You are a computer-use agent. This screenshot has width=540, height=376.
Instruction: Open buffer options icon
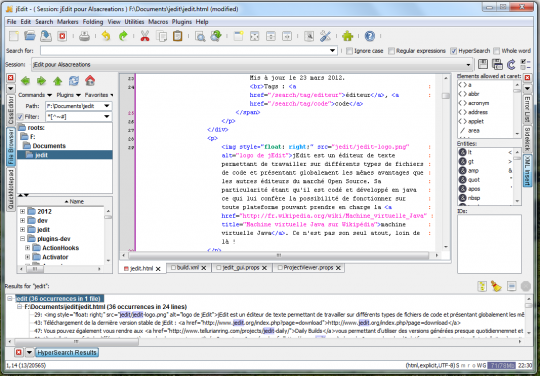point(309,36)
